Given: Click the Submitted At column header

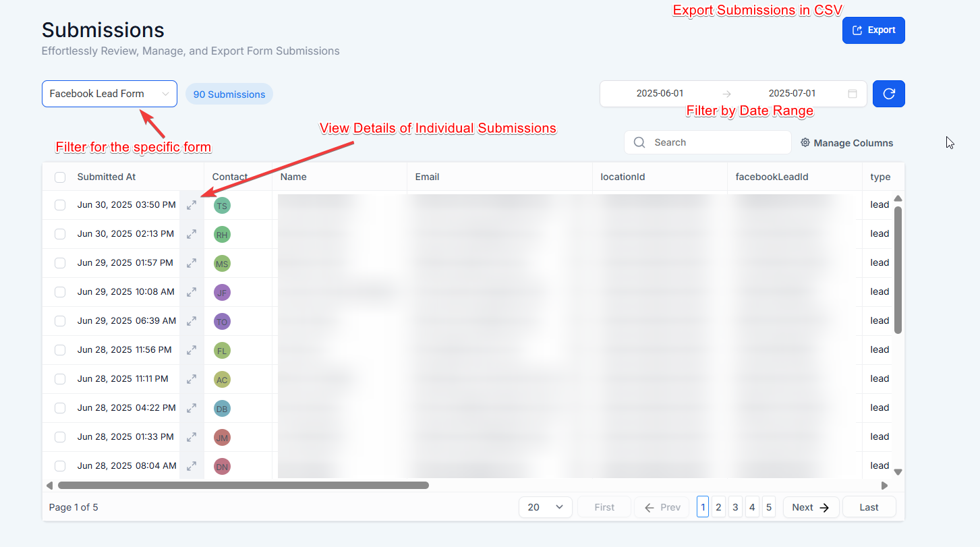Looking at the screenshot, I should point(107,177).
